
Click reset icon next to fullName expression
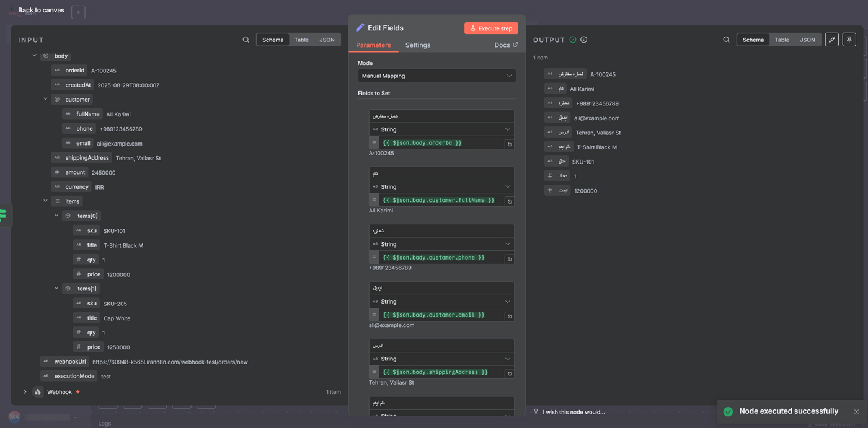[x=509, y=201]
